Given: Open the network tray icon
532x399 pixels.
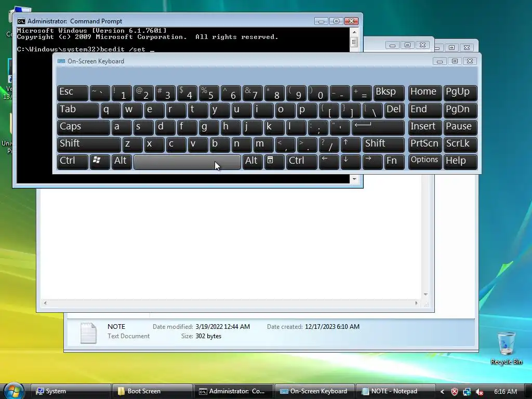Looking at the screenshot, I should point(467,392).
